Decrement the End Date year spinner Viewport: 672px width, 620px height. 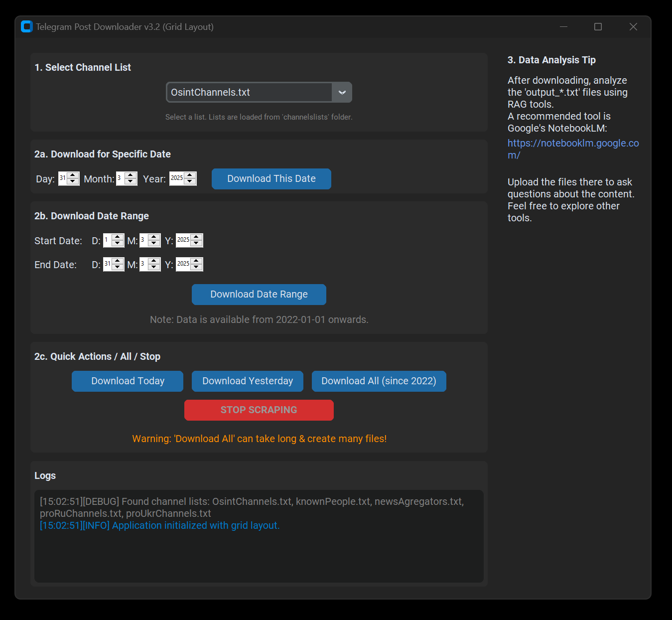pos(197,268)
